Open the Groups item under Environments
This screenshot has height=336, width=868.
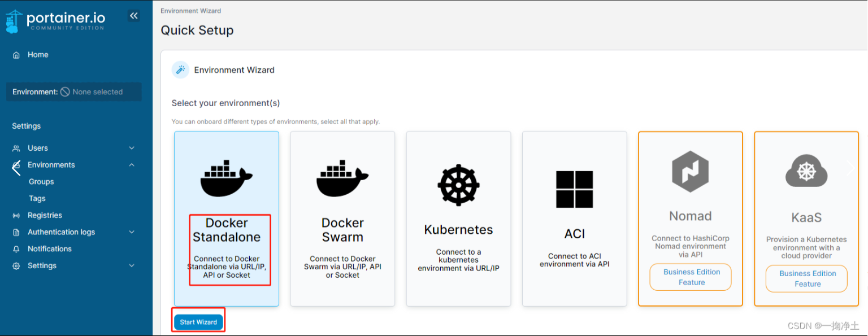[41, 182]
